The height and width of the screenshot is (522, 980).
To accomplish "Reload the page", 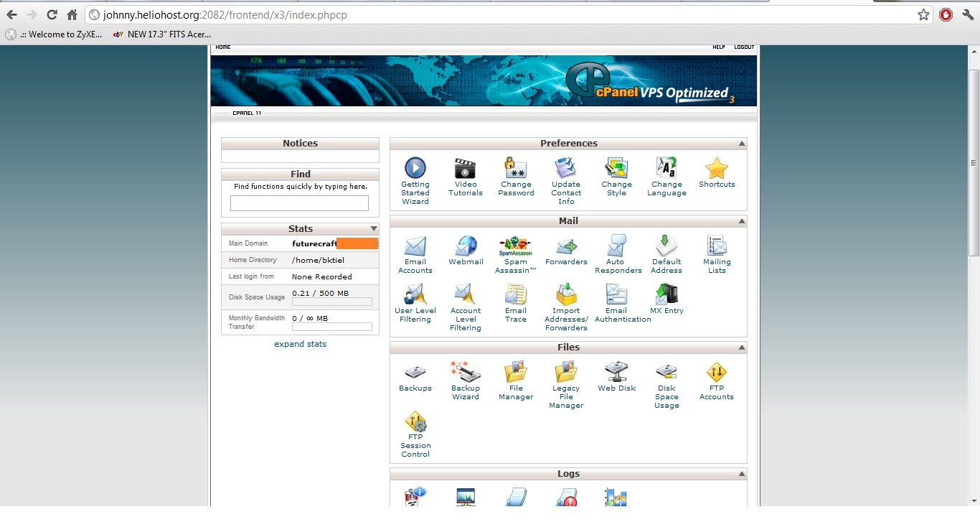I will pos(52,14).
